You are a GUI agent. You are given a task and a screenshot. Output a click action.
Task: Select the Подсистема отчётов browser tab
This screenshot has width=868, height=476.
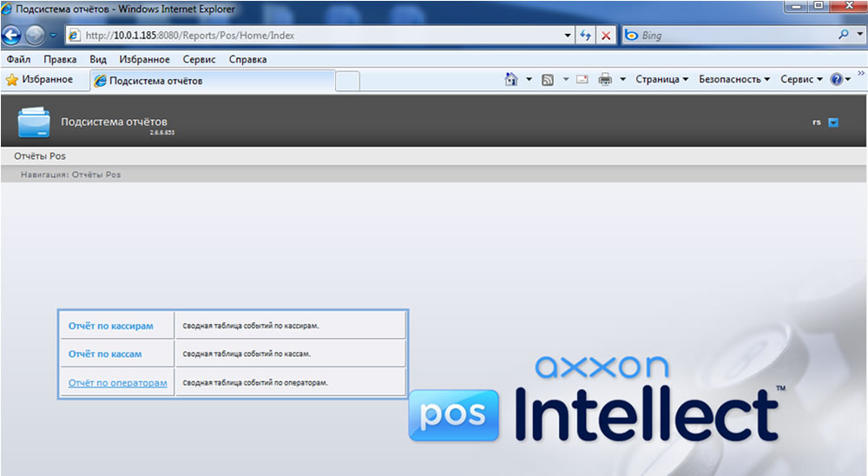(213, 81)
